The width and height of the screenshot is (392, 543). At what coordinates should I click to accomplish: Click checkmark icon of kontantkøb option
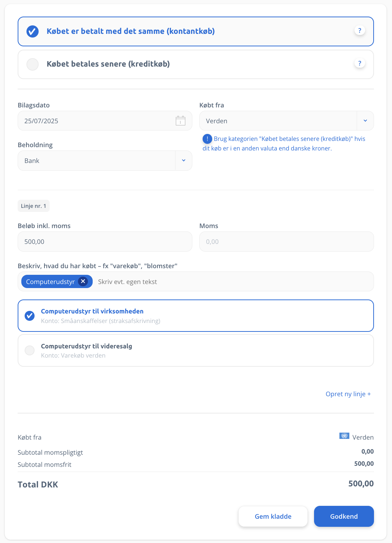click(x=32, y=31)
